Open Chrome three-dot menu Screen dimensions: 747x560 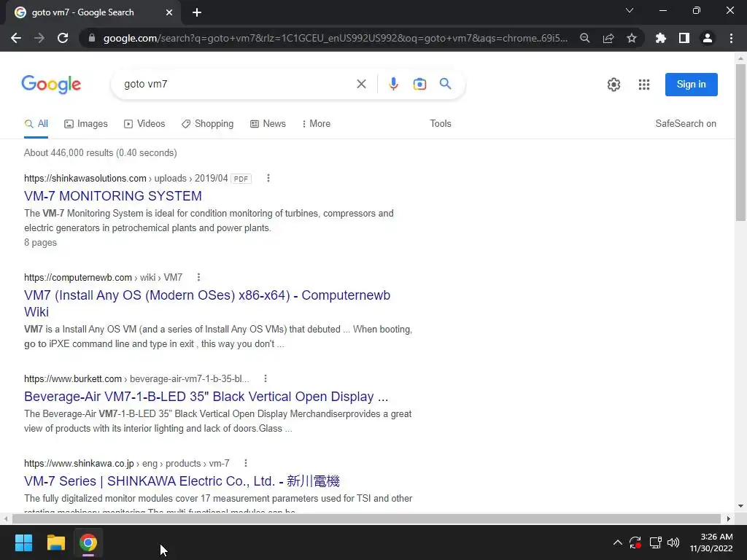pos(731,38)
